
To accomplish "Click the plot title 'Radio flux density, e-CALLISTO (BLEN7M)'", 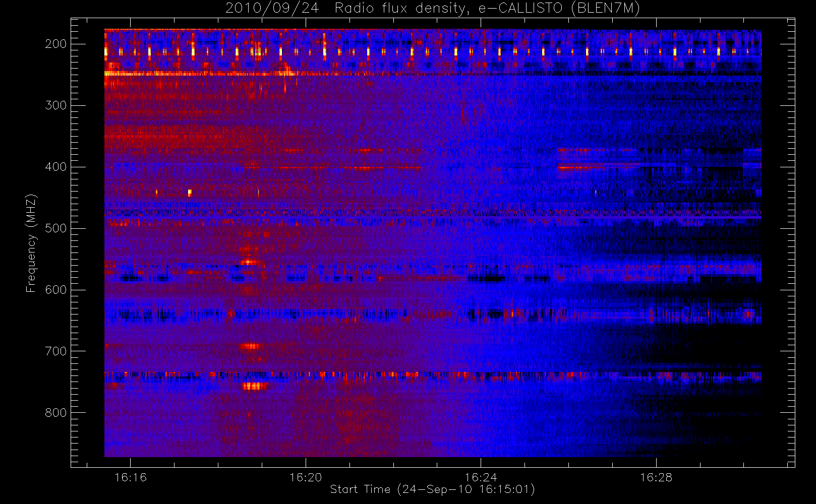I will pos(487,9).
